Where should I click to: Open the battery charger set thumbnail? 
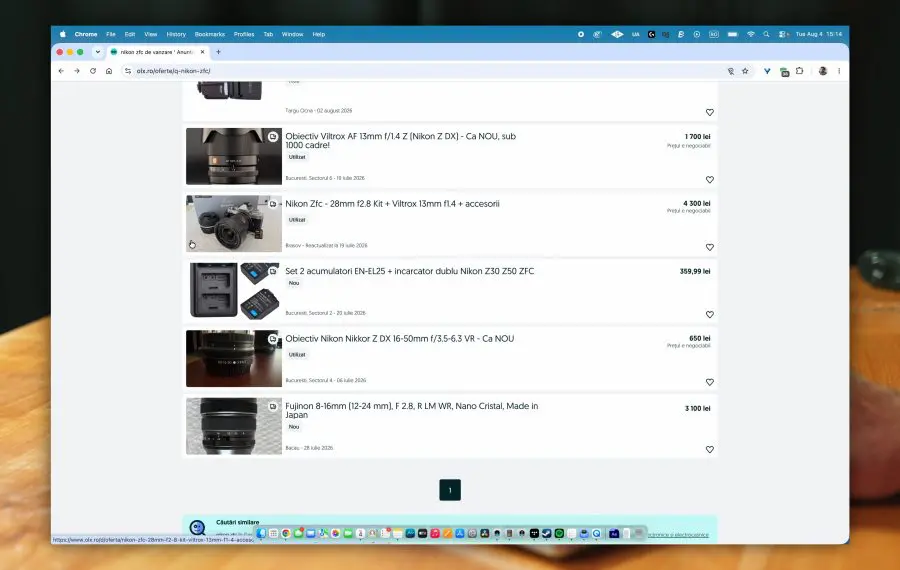[234, 291]
